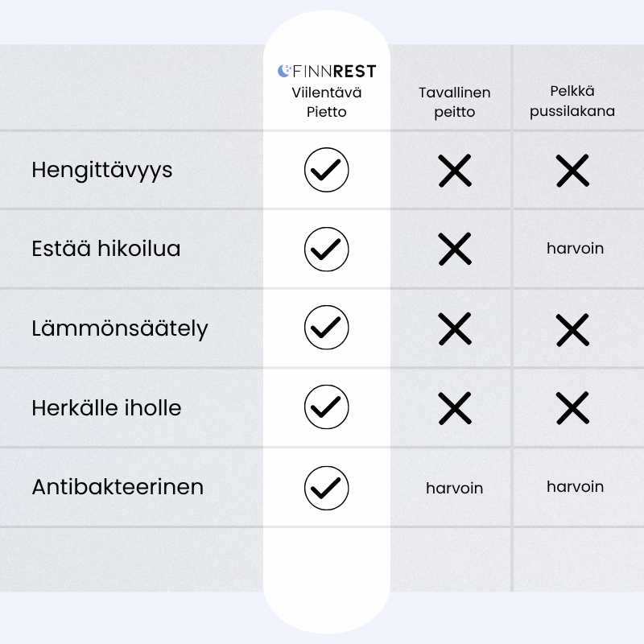Viewport: 644px width, 644px height.
Task: Click the Antibakteerinen row label
Action: [x=118, y=487]
